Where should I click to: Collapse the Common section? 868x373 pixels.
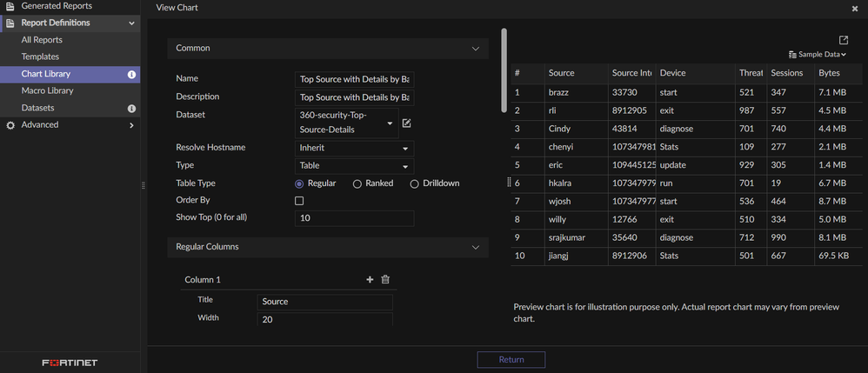pyautogui.click(x=475, y=49)
